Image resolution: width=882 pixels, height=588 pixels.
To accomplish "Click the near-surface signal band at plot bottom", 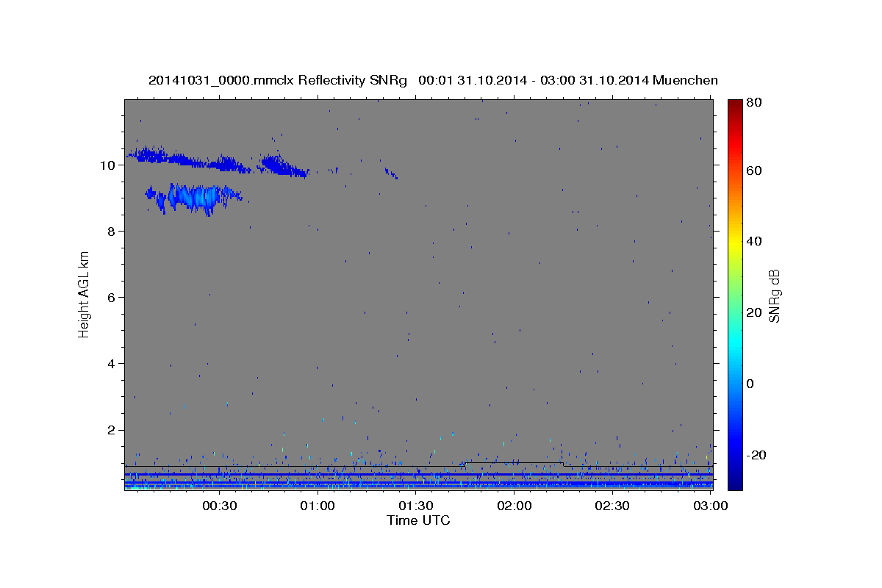I will pyautogui.click(x=419, y=481).
